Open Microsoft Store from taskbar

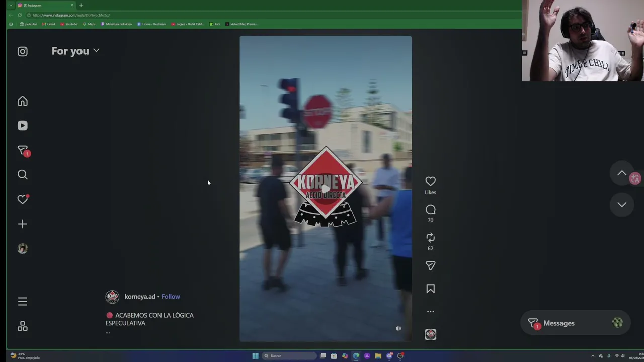coord(334,356)
